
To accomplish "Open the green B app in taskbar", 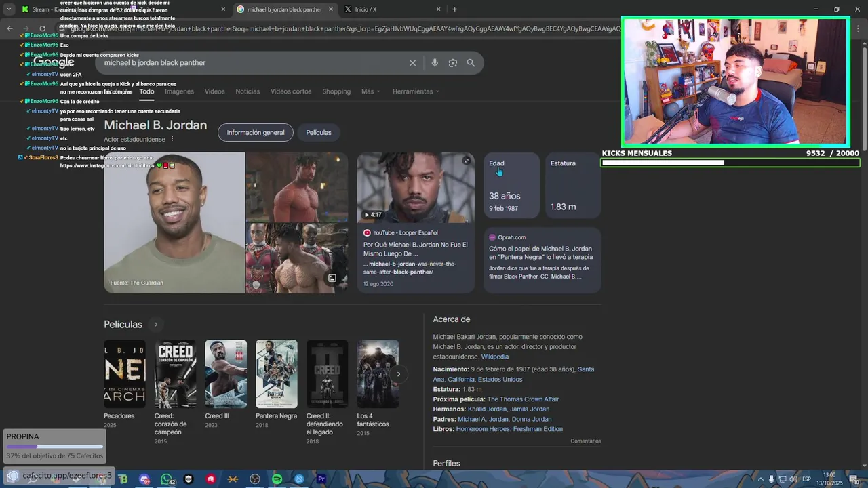I will click(x=123, y=479).
